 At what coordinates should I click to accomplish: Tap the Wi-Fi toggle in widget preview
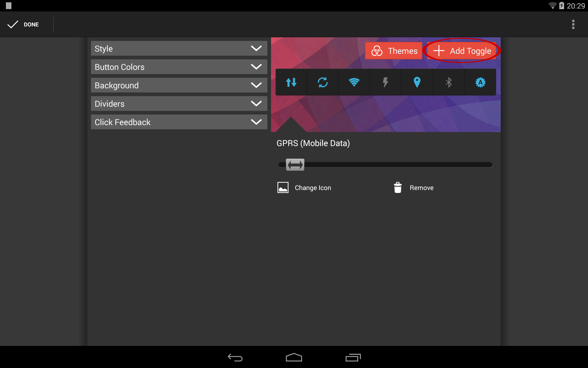click(x=354, y=82)
